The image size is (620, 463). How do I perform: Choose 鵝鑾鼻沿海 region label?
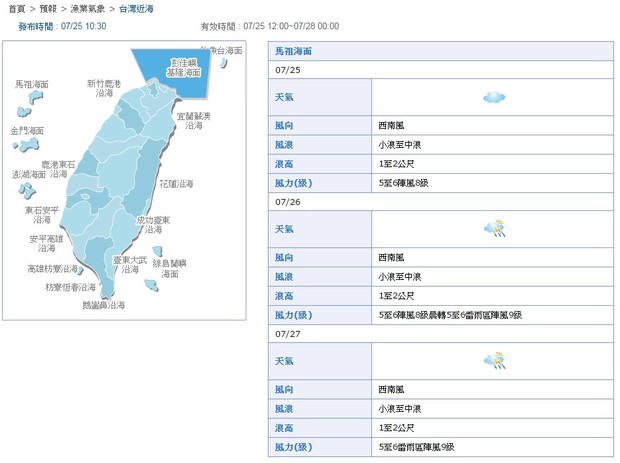103,304
